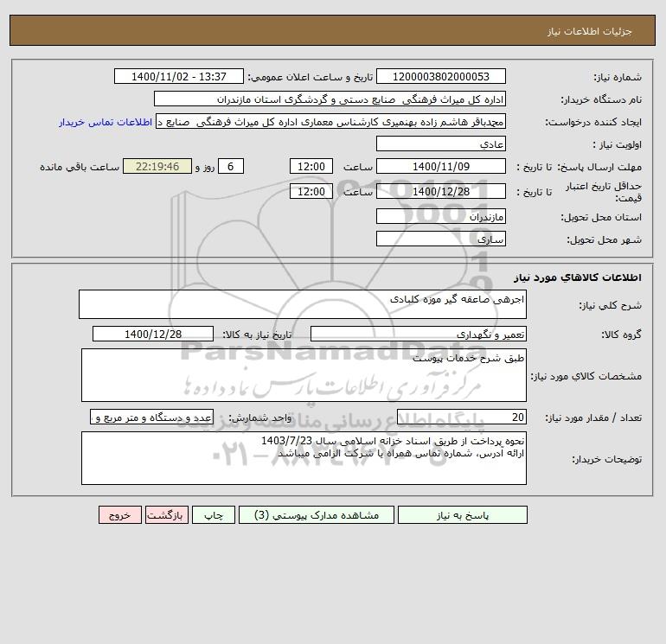This screenshot has width=666, height=644.
Task: Click the 'اطلاعات کالاهای مورد نیاز' section heading
Action: tap(578, 277)
